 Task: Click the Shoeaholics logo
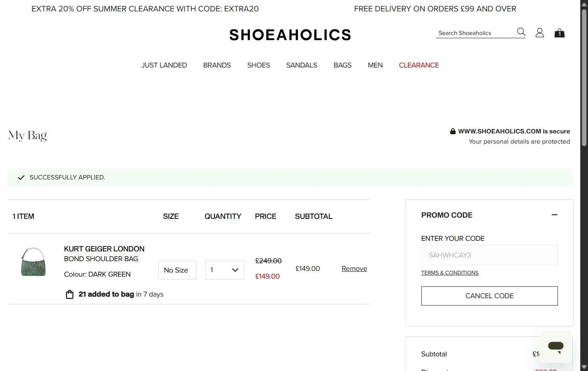[x=290, y=35]
